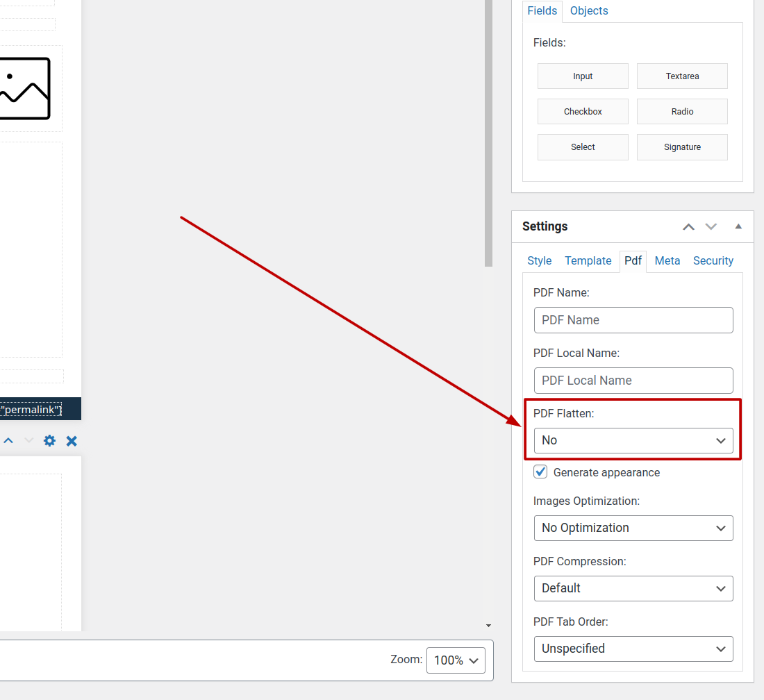This screenshot has height=700, width=764.
Task: Change the Zoom percentage dropdown
Action: pyautogui.click(x=456, y=660)
